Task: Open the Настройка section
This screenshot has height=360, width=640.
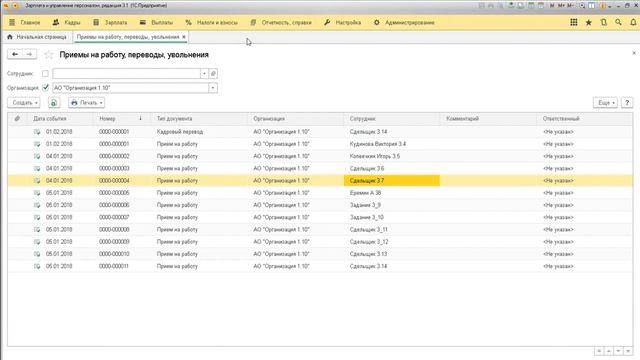Action: pos(342,22)
